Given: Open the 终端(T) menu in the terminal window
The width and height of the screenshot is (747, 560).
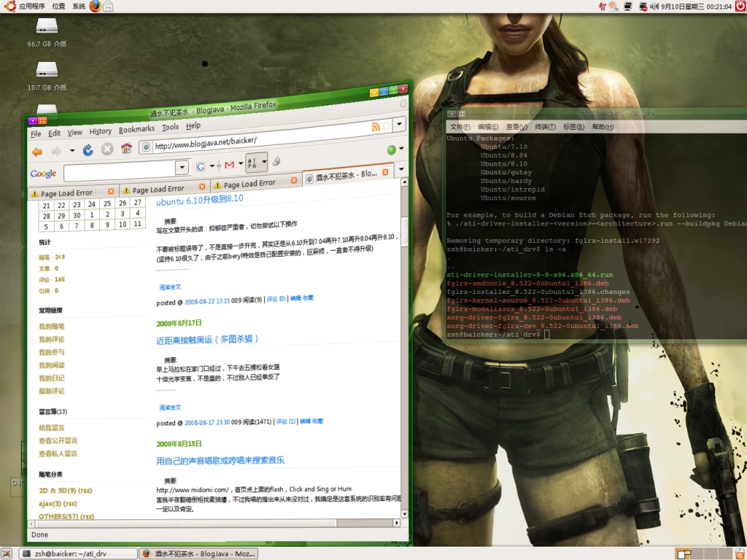Looking at the screenshot, I should pos(545,127).
